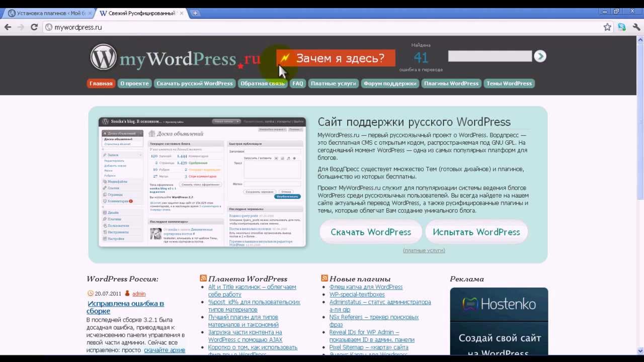Open the Adminstatus plugin link
The image size is (644, 362).
point(380,306)
